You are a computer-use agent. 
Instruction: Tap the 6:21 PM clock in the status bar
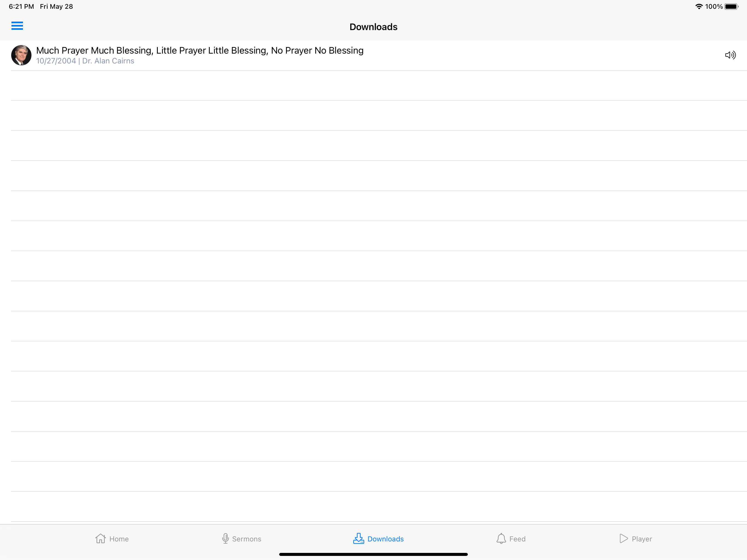pos(21,6)
